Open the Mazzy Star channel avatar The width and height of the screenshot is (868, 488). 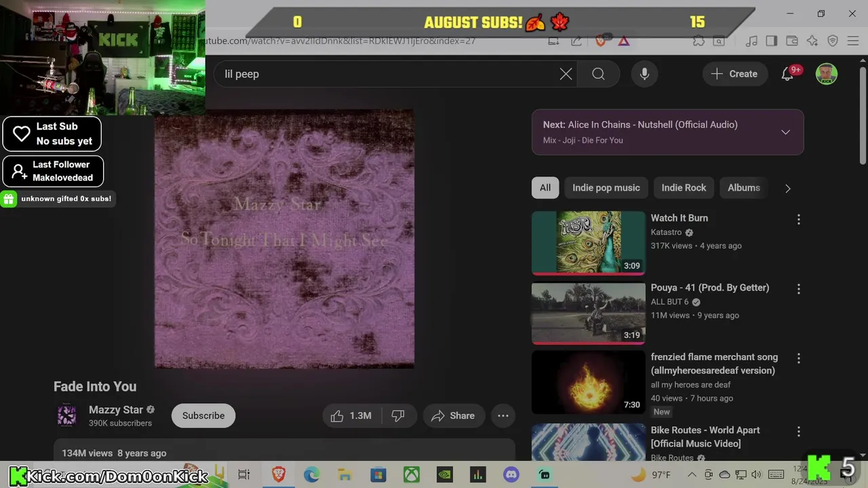point(66,415)
